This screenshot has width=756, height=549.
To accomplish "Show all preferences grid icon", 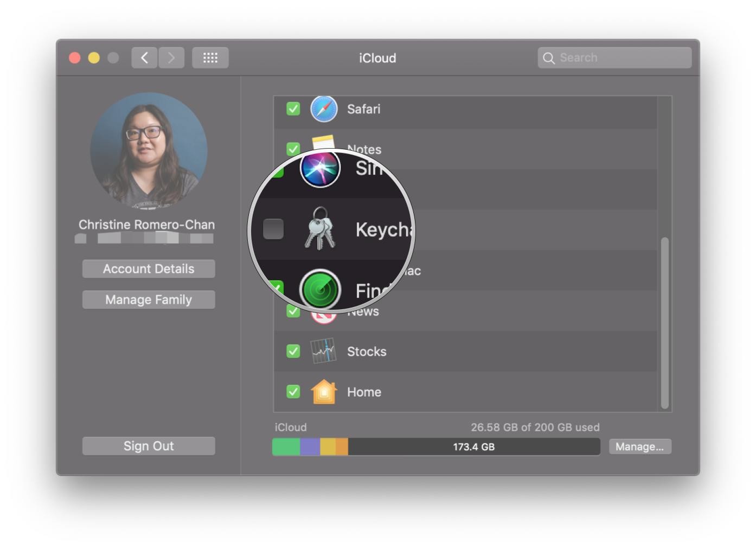I will tap(210, 58).
